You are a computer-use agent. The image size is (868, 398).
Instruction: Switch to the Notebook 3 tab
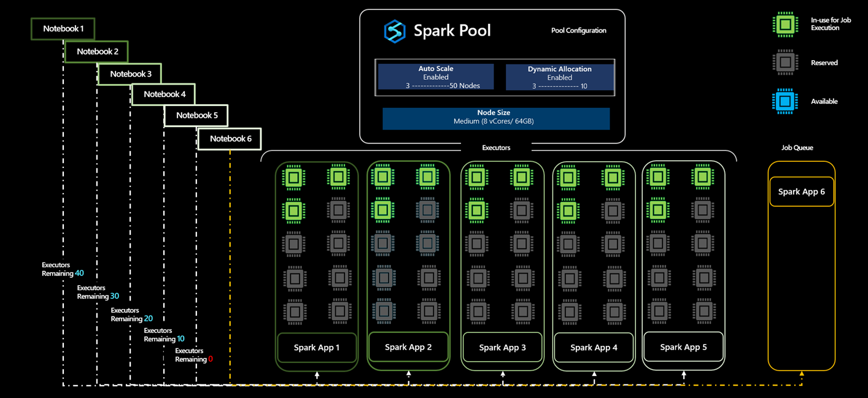click(x=130, y=74)
